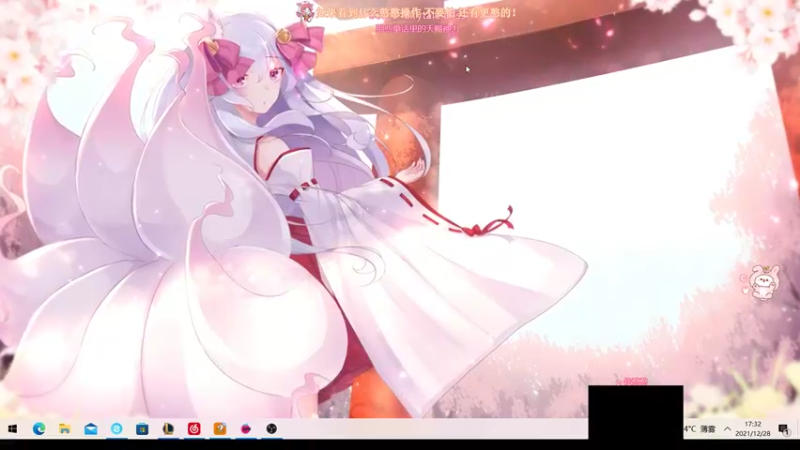The width and height of the screenshot is (800, 450).
Task: Open the Mail app on taskbar
Action: tap(91, 429)
